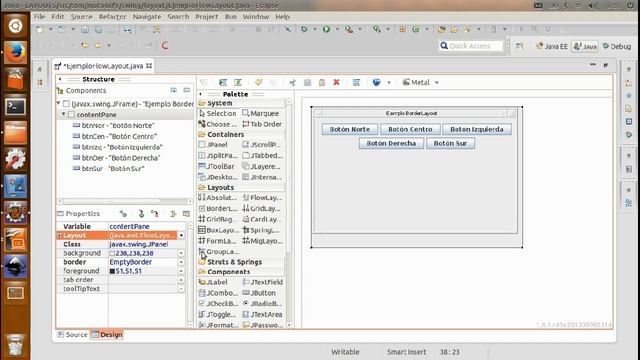Click the background color swatch 238,238,238
This screenshot has width=640, height=360.
click(112, 253)
